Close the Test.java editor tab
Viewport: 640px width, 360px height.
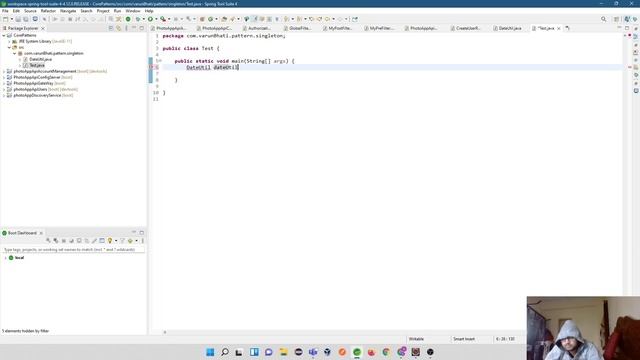(x=559, y=28)
